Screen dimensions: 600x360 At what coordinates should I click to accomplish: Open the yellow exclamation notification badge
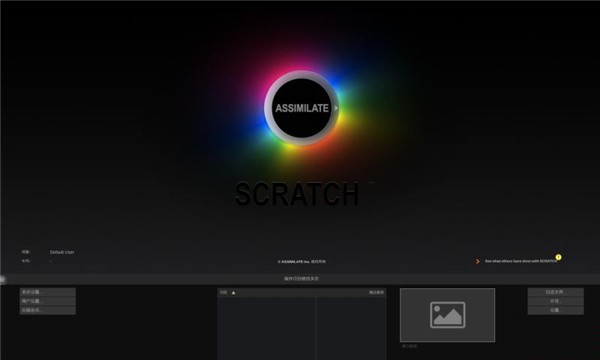558,257
